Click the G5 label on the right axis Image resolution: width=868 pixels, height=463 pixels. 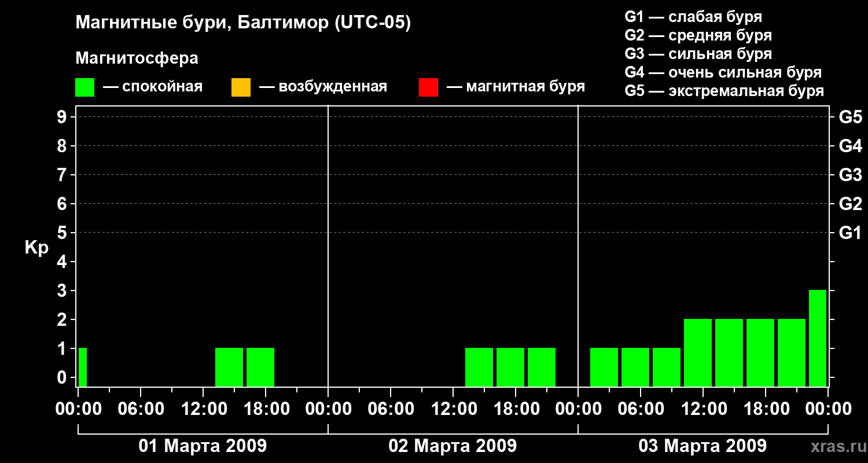[850, 117]
